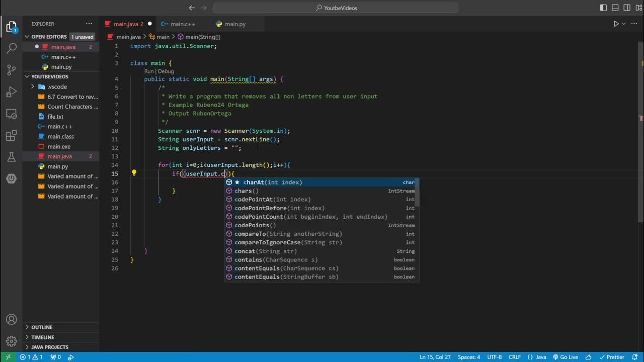This screenshot has width=644, height=362.
Task: Open the Testing flask icon
Action: 11,157
